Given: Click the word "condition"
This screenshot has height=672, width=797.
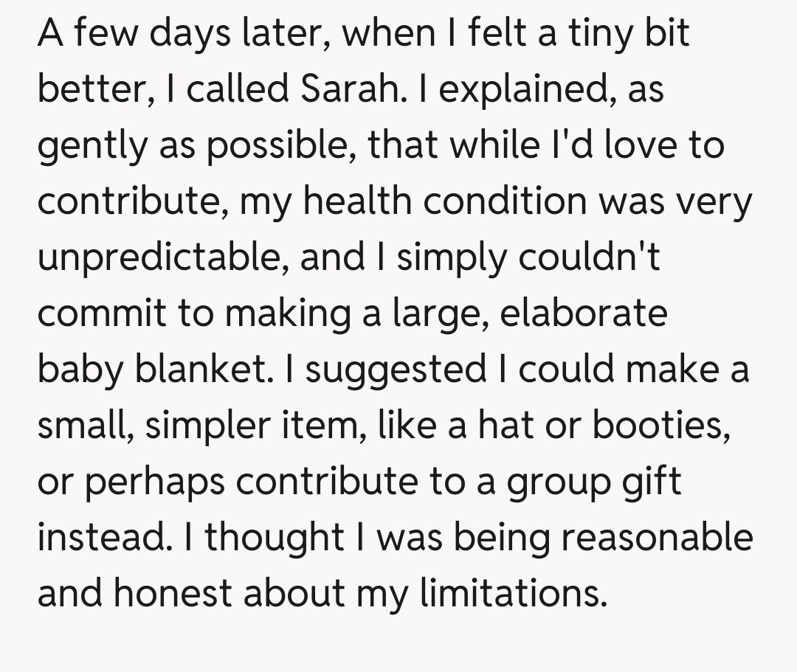Looking at the screenshot, I should click(x=505, y=201).
